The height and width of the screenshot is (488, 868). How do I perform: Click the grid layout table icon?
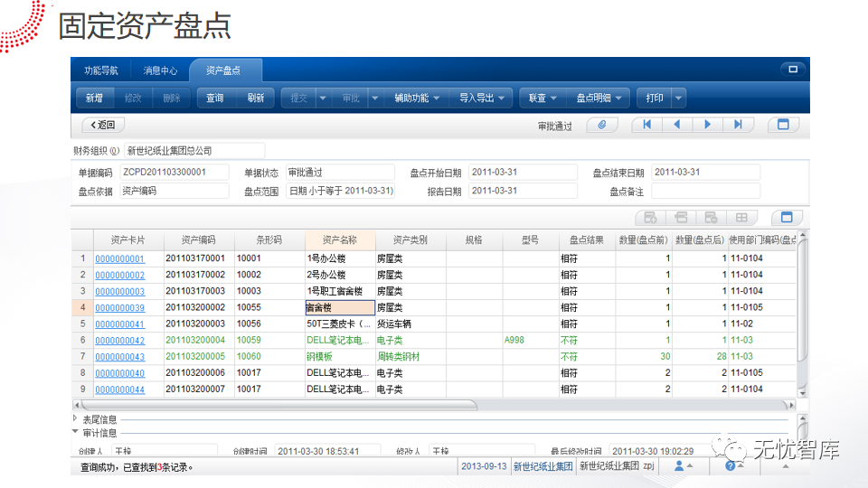tap(741, 218)
